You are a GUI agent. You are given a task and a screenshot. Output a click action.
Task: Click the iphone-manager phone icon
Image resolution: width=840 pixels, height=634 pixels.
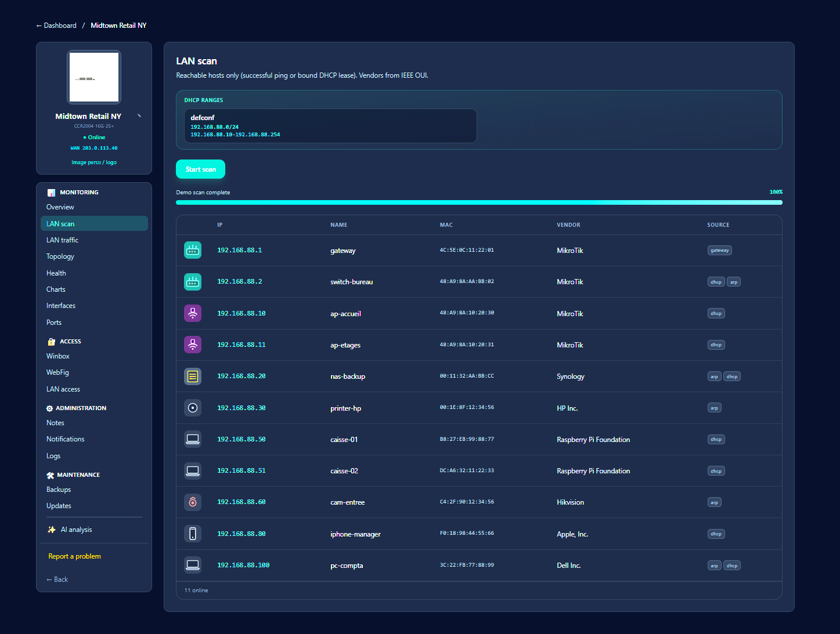coord(193,534)
